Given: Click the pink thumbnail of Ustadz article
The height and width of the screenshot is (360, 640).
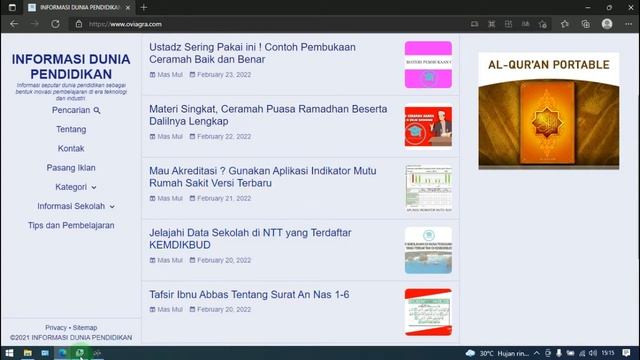Looking at the screenshot, I should click(428, 64).
